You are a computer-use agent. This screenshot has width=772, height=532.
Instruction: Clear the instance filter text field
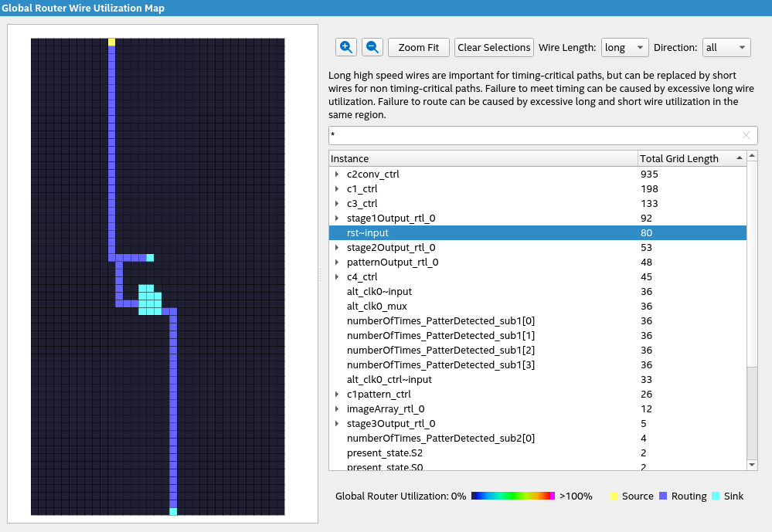[746, 136]
